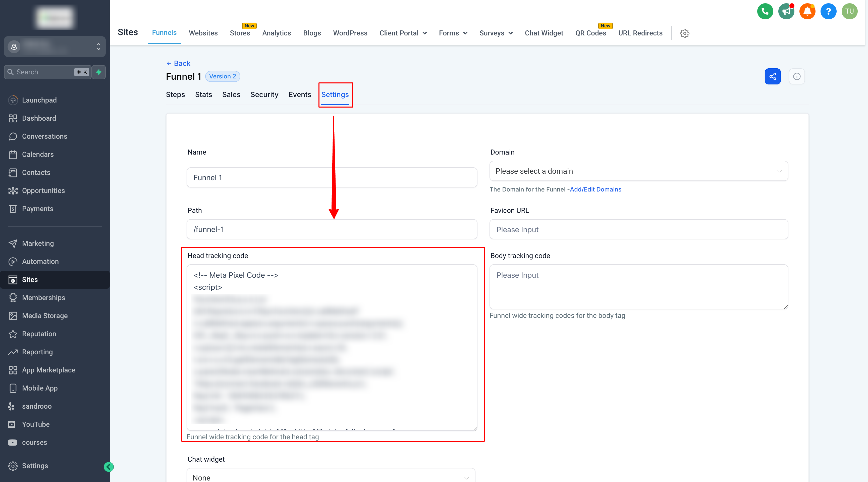Switch to the Security tab
Viewport: 868px width, 482px height.
point(264,95)
